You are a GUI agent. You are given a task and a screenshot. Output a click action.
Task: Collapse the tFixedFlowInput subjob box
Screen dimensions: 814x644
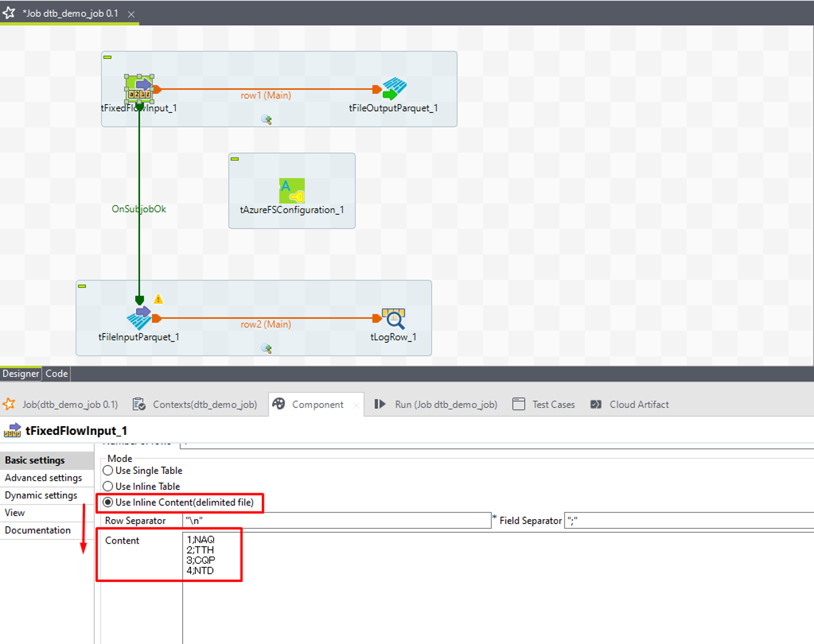107,57
